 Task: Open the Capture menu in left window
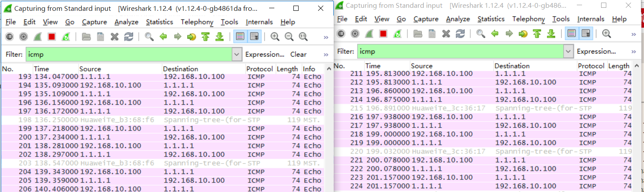click(94, 22)
